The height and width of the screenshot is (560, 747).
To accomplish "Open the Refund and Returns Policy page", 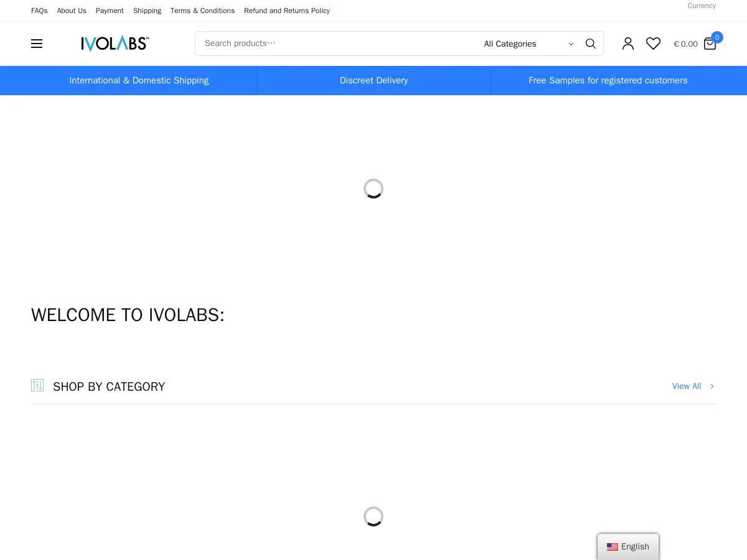I will 287,11.
